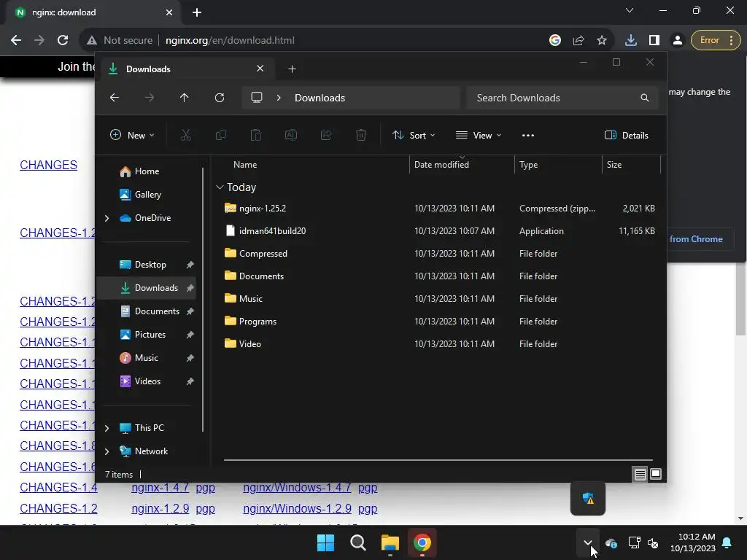Expand Network in navigation pane

(107, 451)
